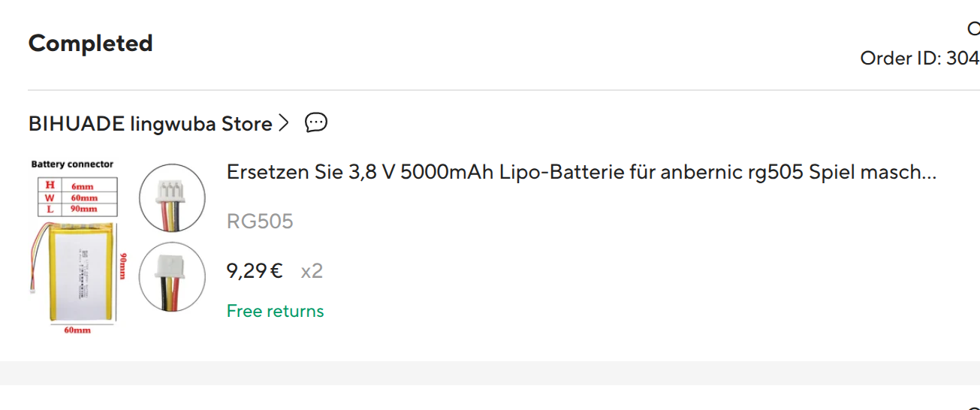The height and width of the screenshot is (410, 980).
Task: Click the H W L dimension table
Action: 73,198
